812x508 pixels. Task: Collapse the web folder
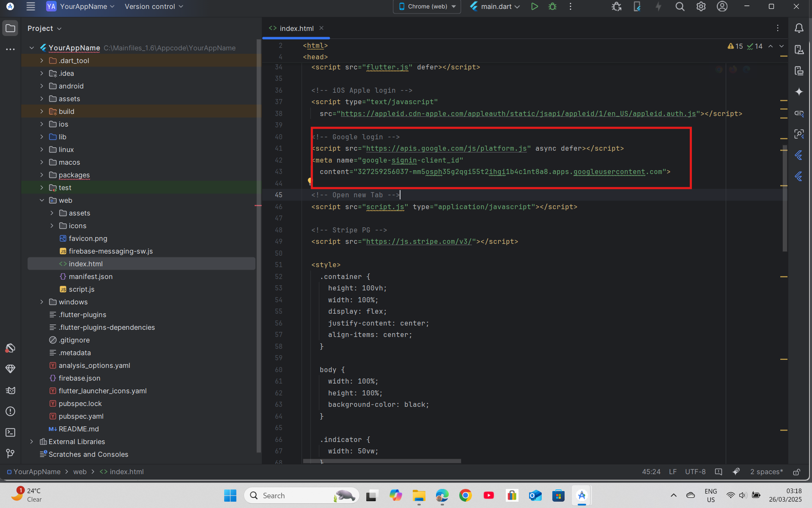click(x=41, y=200)
